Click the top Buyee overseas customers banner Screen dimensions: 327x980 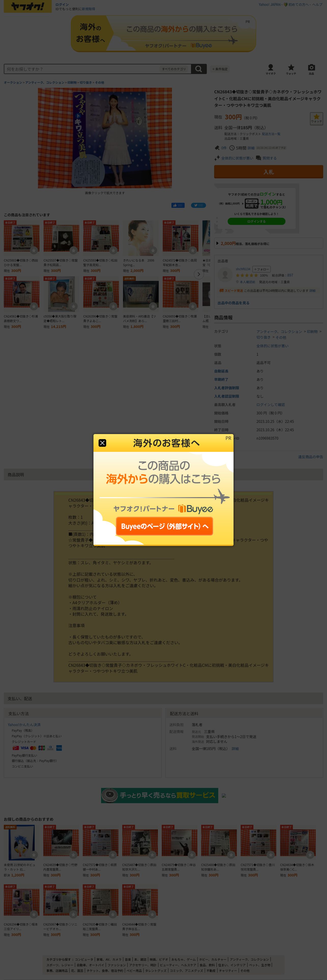pos(163,34)
